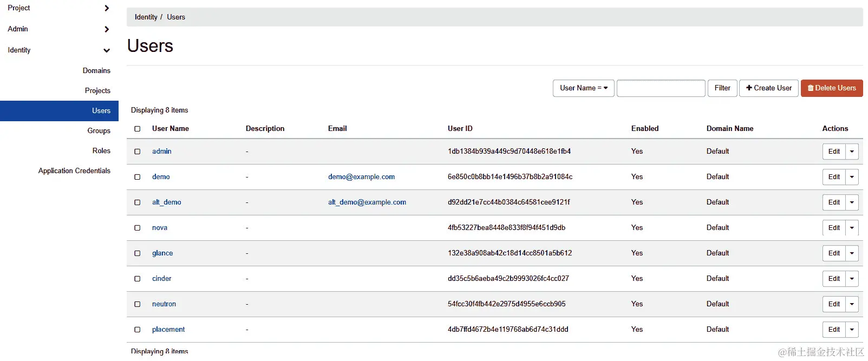Image resolution: width=868 pixels, height=361 pixels.
Task: Open actions dropdown arrow for admin row
Action: [x=852, y=152]
